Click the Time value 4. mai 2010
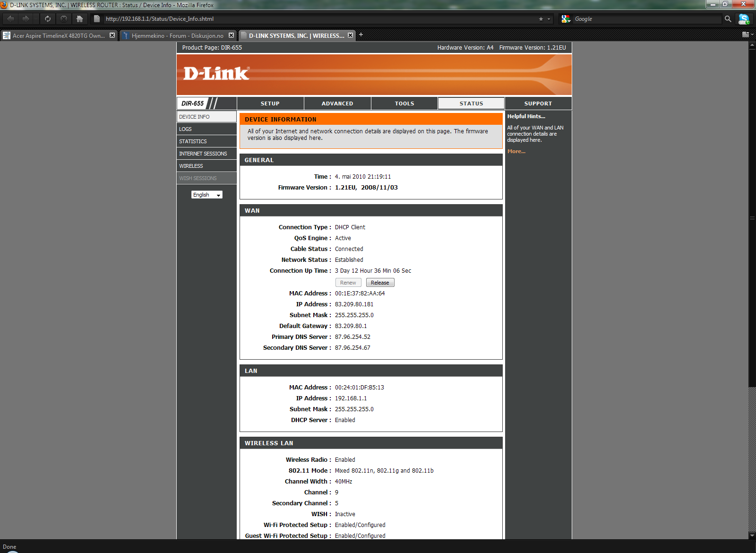This screenshot has width=756, height=553. (x=363, y=177)
